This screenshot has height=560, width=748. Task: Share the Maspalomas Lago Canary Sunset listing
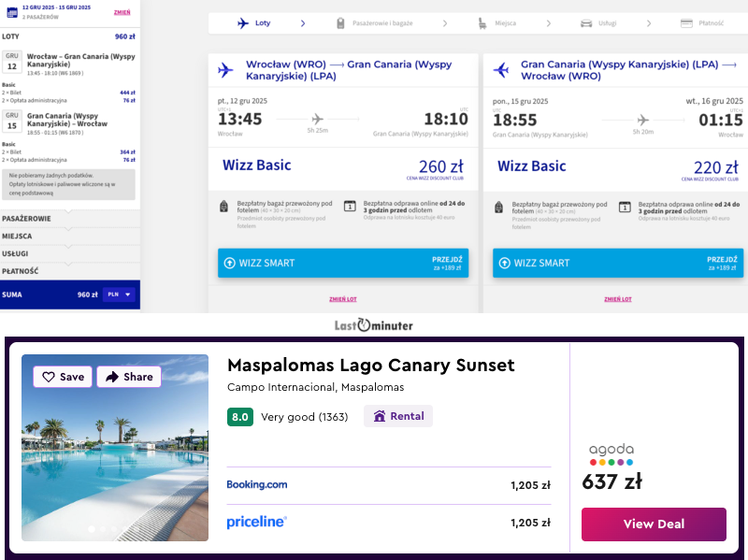tap(129, 377)
